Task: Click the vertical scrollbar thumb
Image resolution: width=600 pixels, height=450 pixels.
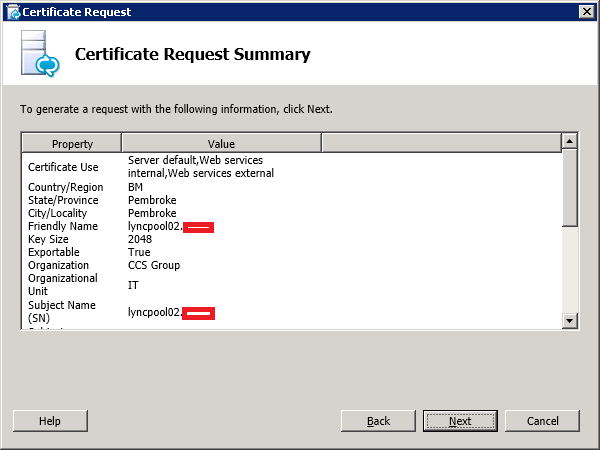Action: point(570,190)
